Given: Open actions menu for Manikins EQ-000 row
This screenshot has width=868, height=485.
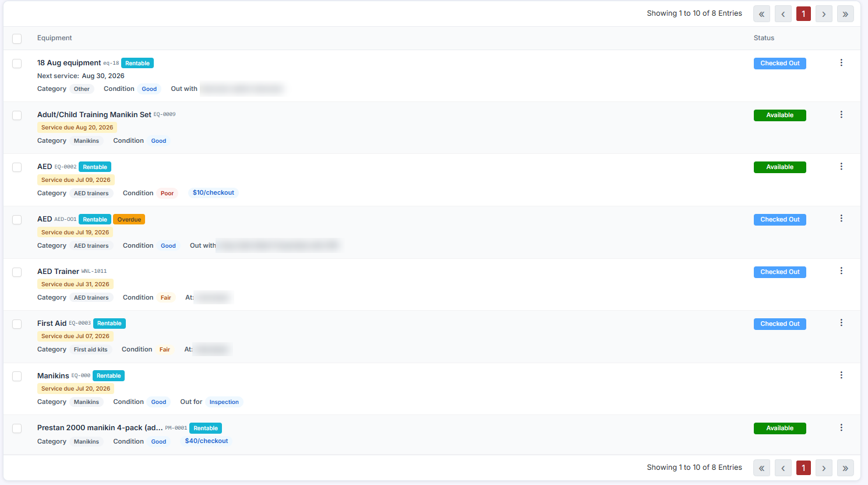Looking at the screenshot, I should 841,375.
